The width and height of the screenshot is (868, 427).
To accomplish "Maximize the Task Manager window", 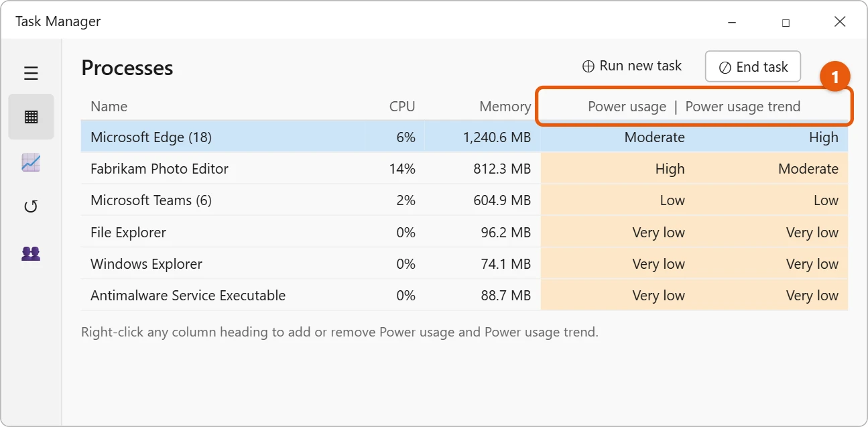I will [786, 22].
